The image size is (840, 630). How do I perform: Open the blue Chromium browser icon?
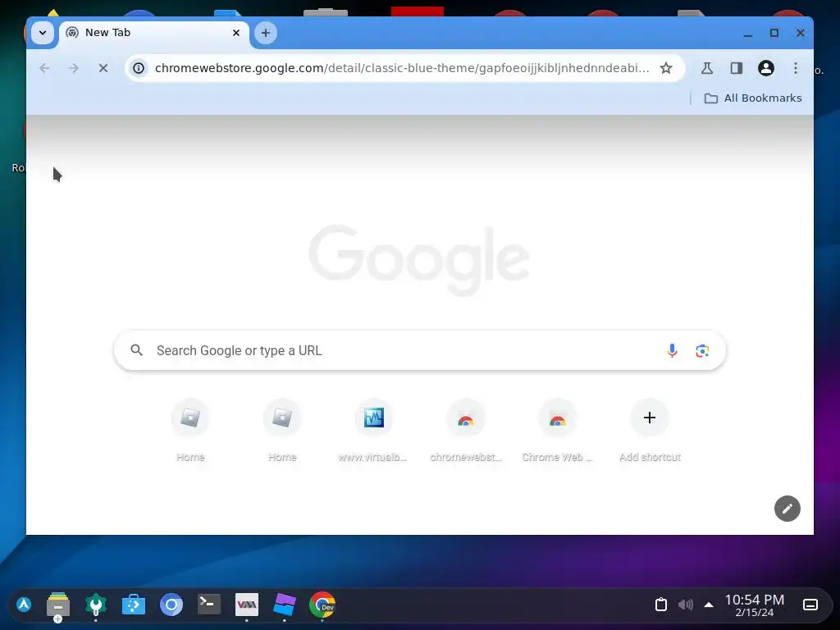[x=171, y=605]
